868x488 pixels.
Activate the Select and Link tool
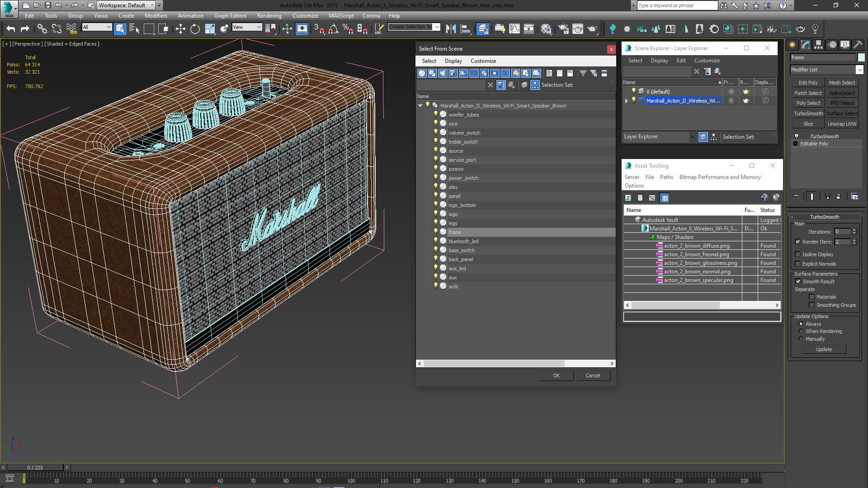pyautogui.click(x=42, y=29)
